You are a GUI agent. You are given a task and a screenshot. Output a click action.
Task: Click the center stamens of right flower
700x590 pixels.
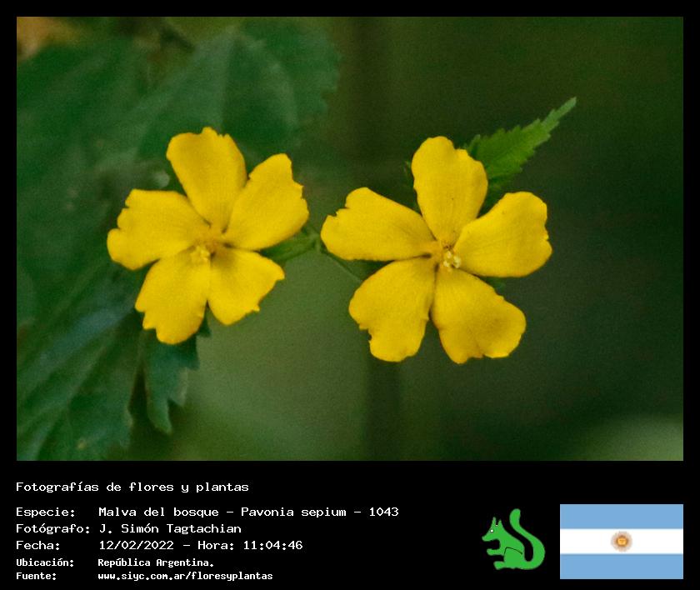pos(450,258)
